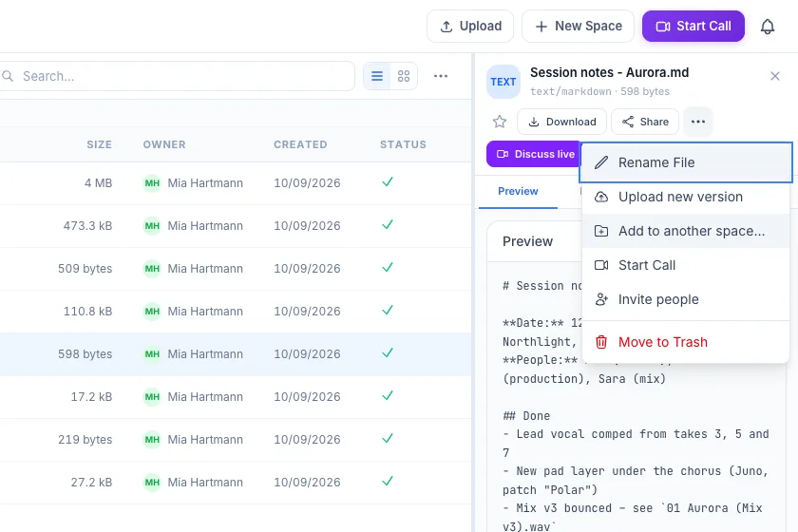Choose Move to Trash
The width and height of the screenshot is (798, 532).
tap(686, 342)
